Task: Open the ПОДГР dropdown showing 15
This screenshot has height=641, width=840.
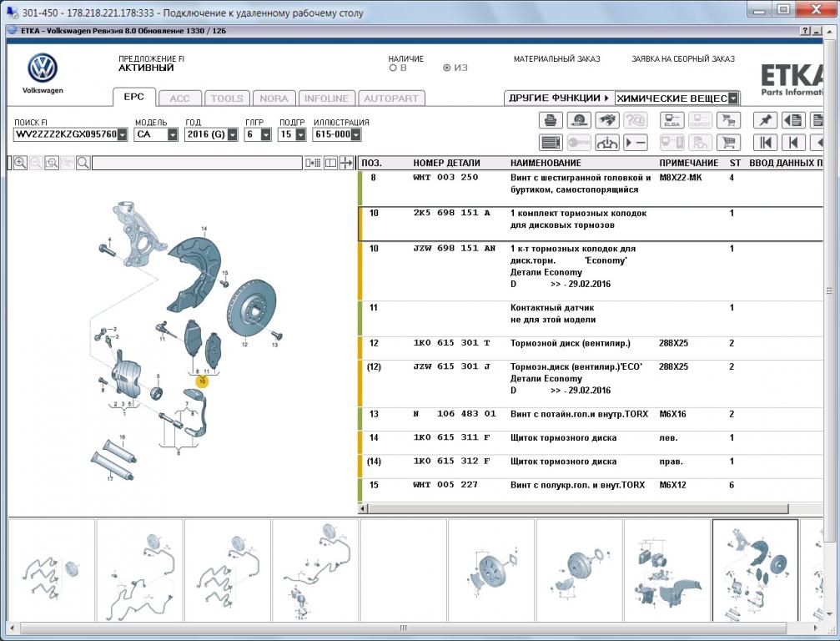Action: click(300, 134)
